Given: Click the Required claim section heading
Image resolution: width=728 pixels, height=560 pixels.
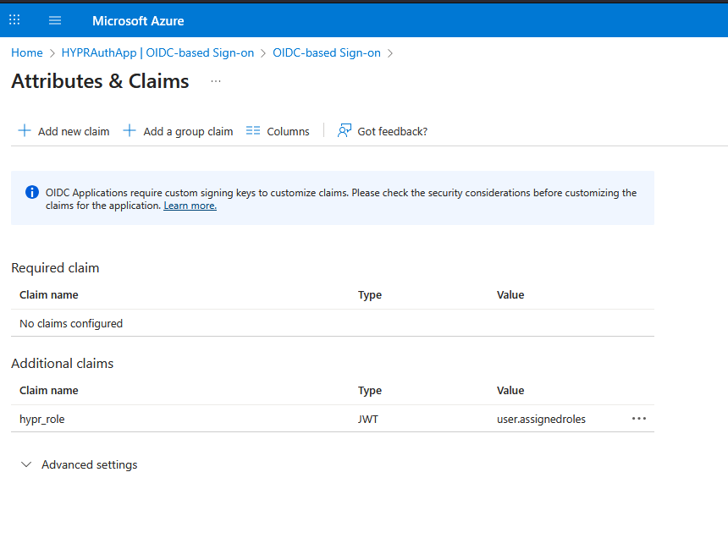Looking at the screenshot, I should point(55,268).
